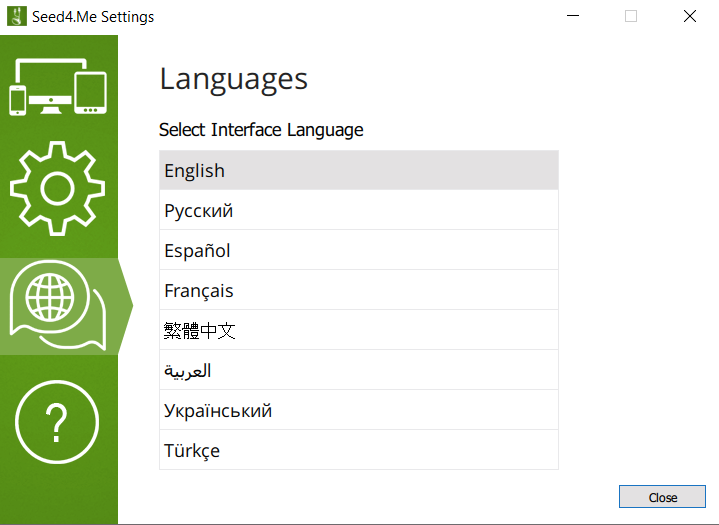Select English as interface language
This screenshot has width=719, height=525.
[x=359, y=170]
